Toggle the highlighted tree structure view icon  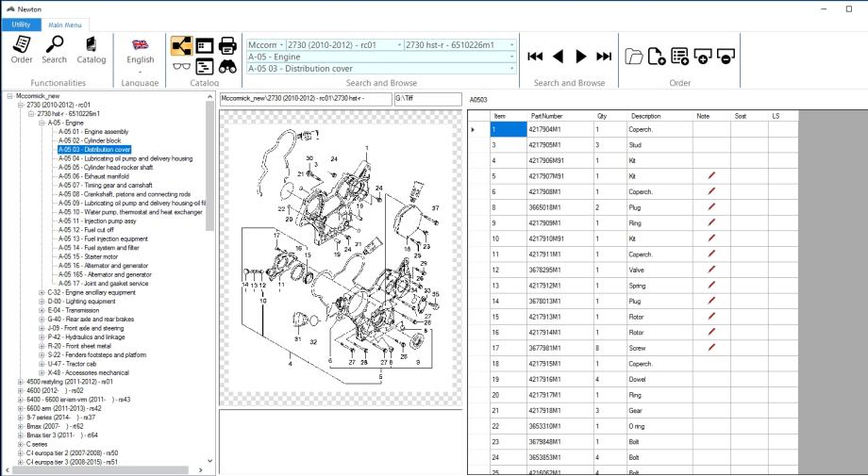click(181, 45)
